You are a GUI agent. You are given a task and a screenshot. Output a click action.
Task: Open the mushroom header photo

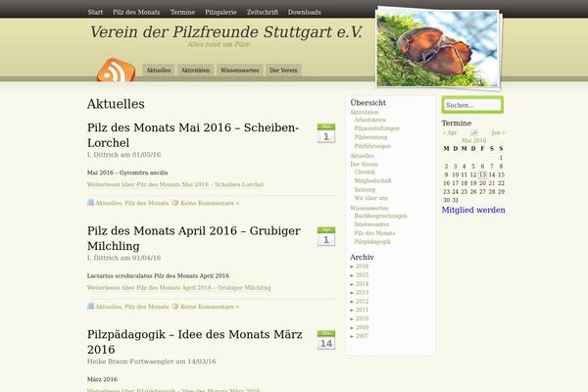(438, 49)
